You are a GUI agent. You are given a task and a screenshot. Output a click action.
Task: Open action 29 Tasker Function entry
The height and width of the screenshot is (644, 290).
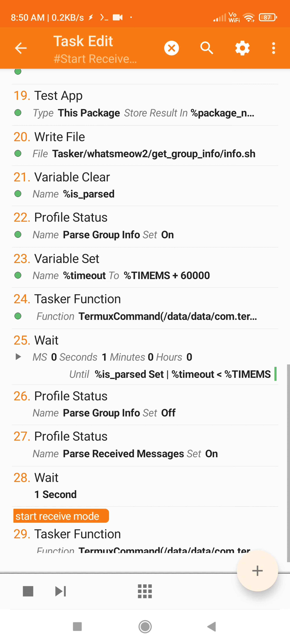tap(145, 540)
